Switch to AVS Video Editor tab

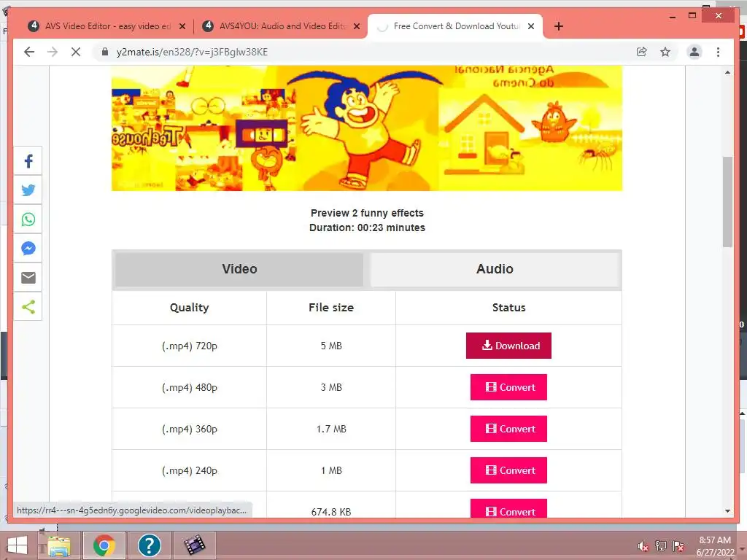[107, 26]
